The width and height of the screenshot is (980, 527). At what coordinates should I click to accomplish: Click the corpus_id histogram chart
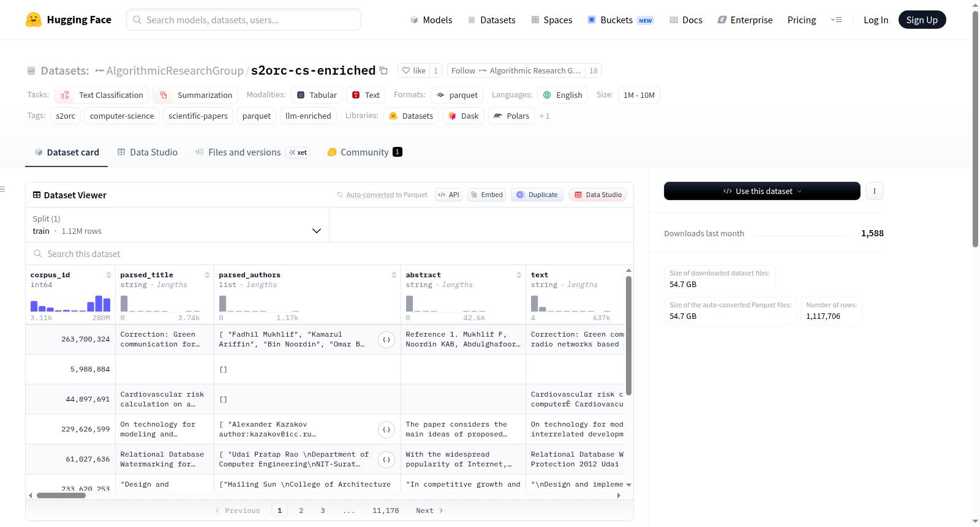(70, 304)
